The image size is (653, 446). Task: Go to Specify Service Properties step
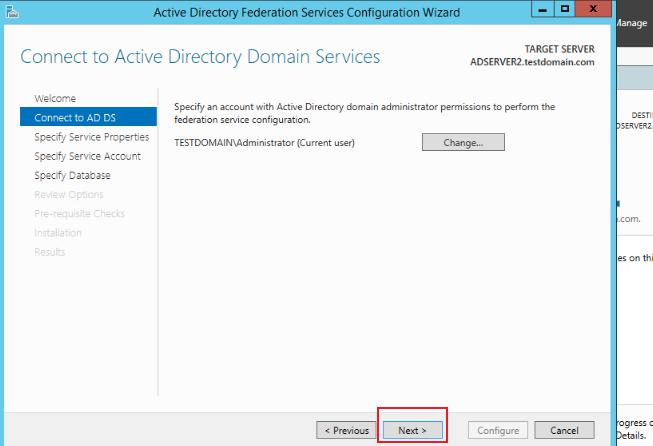pos(92,137)
